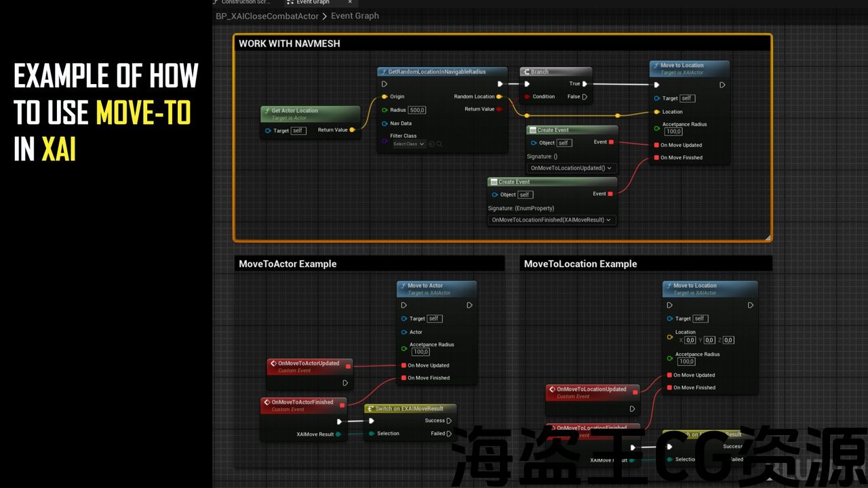Click the Success pin on Switch on EXAIMoveResult
Image resolution: width=868 pixels, height=488 pixels.
(449, 421)
